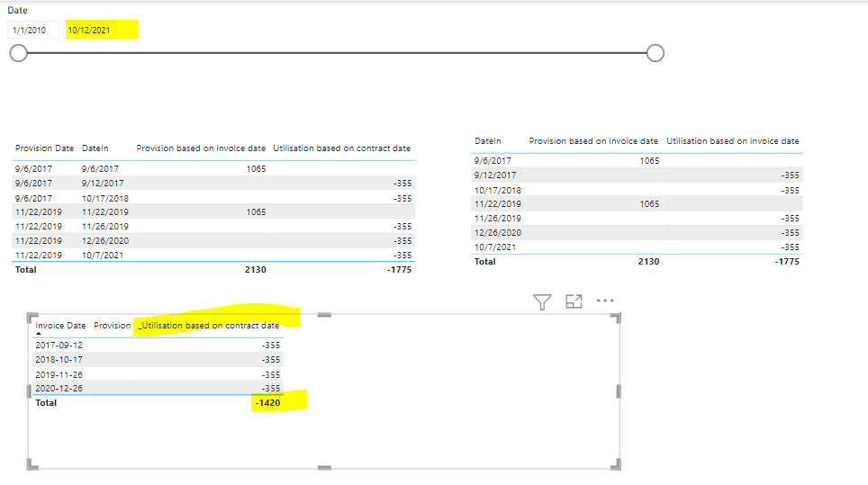Select DateIn 9/12/2017 in left table
This screenshot has height=485, width=868.
pos(103,183)
